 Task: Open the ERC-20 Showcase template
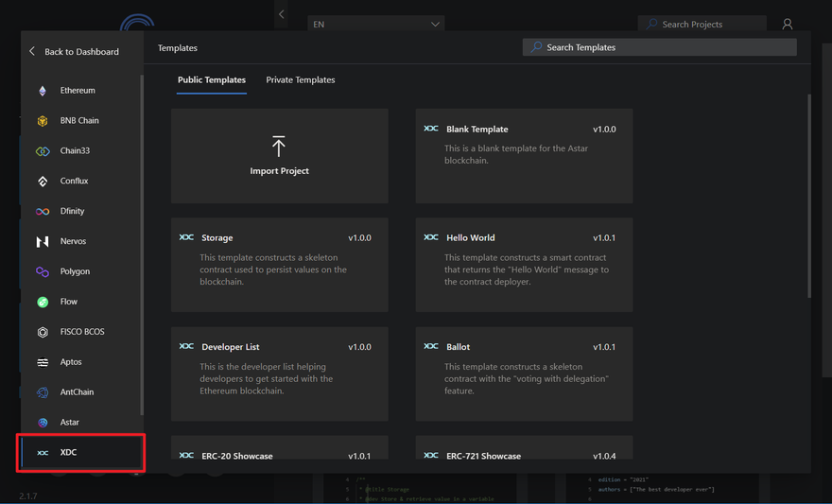click(x=279, y=448)
